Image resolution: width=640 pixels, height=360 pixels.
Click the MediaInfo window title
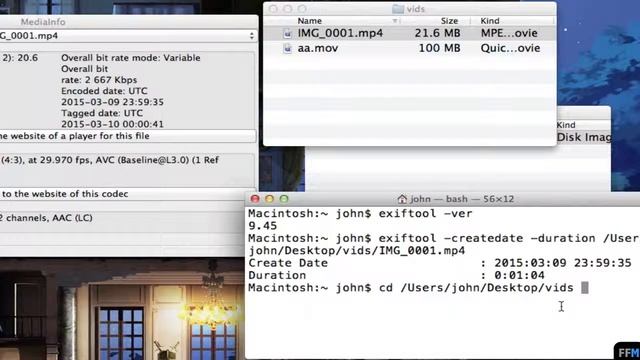point(43,22)
